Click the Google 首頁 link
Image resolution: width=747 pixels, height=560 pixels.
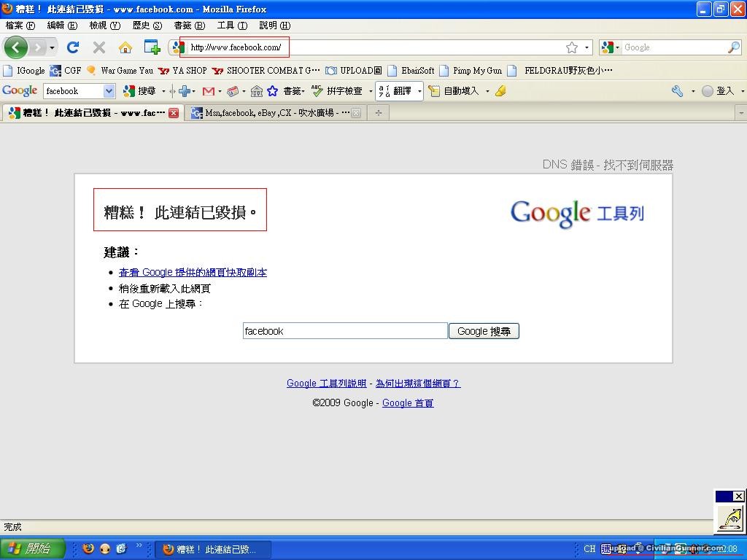pyautogui.click(x=408, y=402)
